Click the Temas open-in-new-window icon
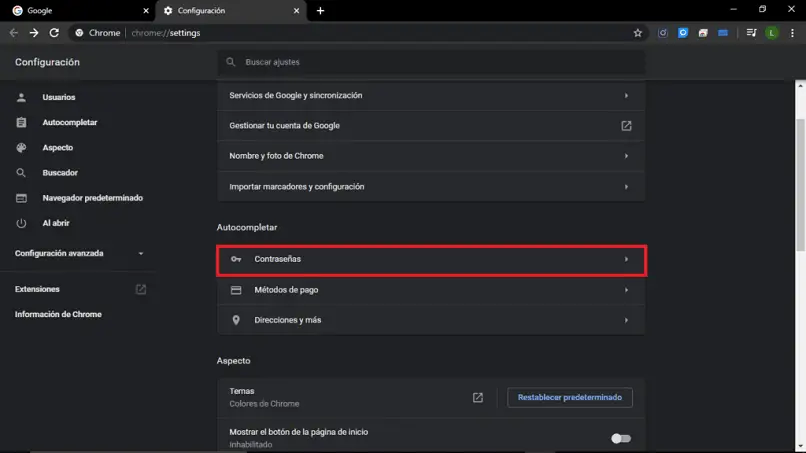Screen dimensions: 806x453 click(x=478, y=397)
